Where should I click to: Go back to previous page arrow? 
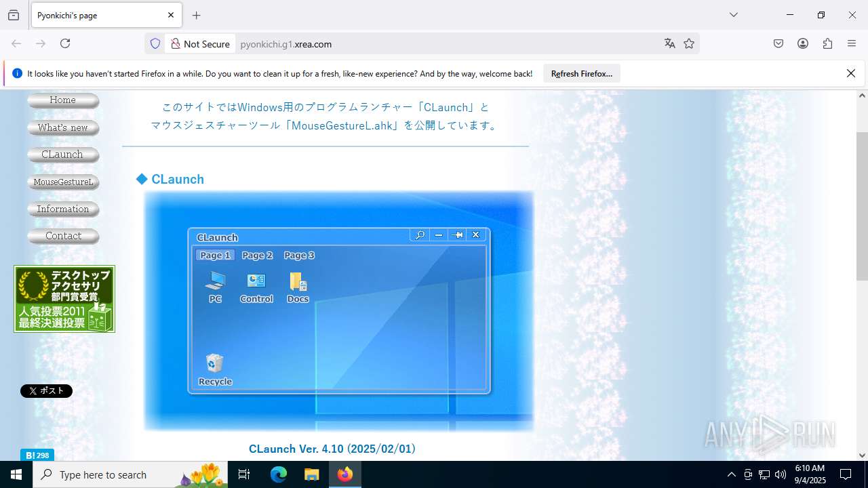pyautogui.click(x=16, y=43)
